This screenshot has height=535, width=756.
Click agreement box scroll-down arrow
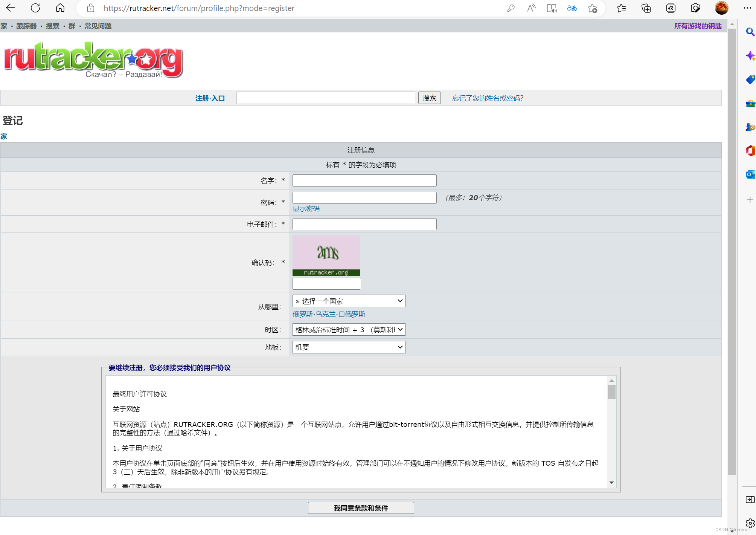(x=611, y=483)
